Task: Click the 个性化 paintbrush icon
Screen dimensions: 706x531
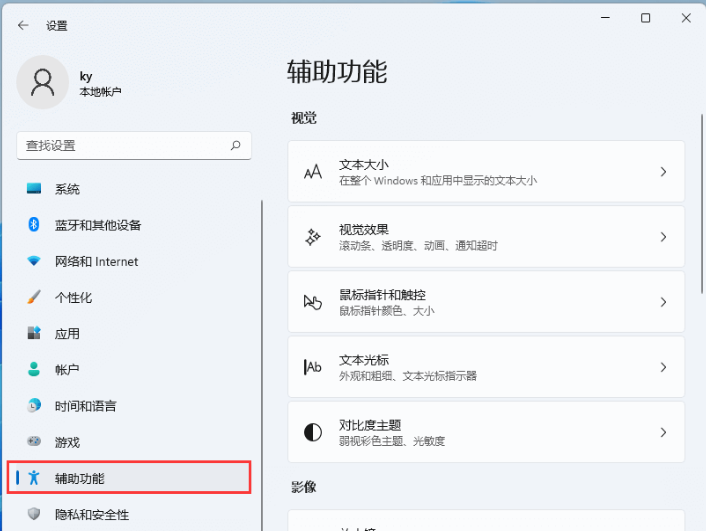Action: [x=34, y=297]
